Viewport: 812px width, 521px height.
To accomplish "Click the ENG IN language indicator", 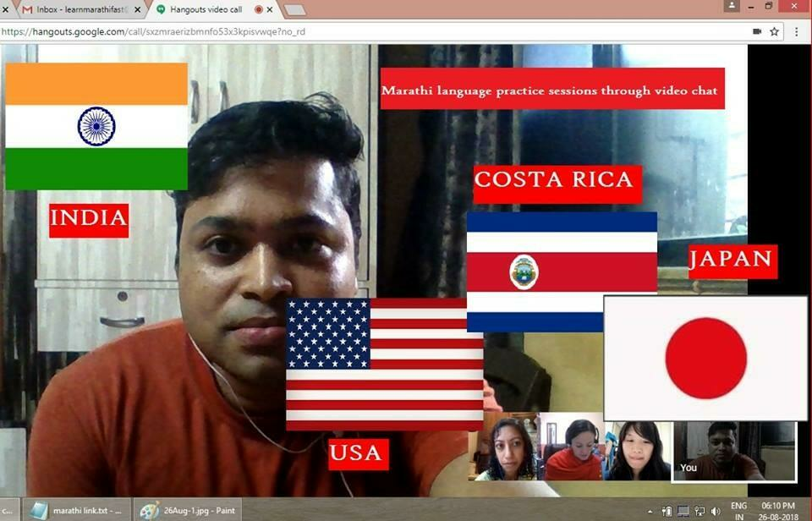I will click(738, 510).
